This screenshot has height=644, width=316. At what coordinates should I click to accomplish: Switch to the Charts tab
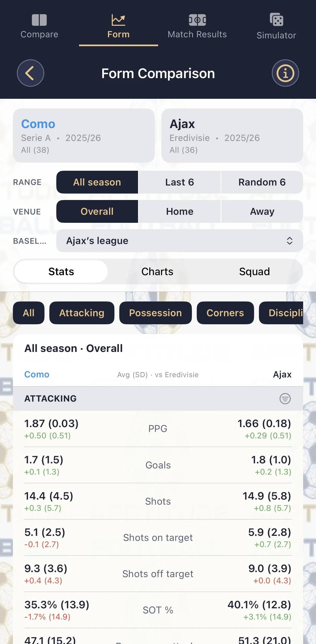pos(157,272)
